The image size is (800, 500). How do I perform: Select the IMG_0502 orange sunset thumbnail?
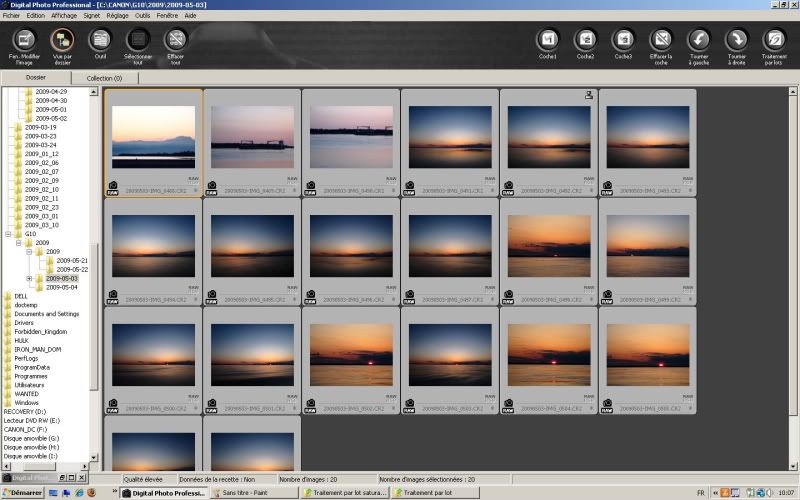(352, 355)
